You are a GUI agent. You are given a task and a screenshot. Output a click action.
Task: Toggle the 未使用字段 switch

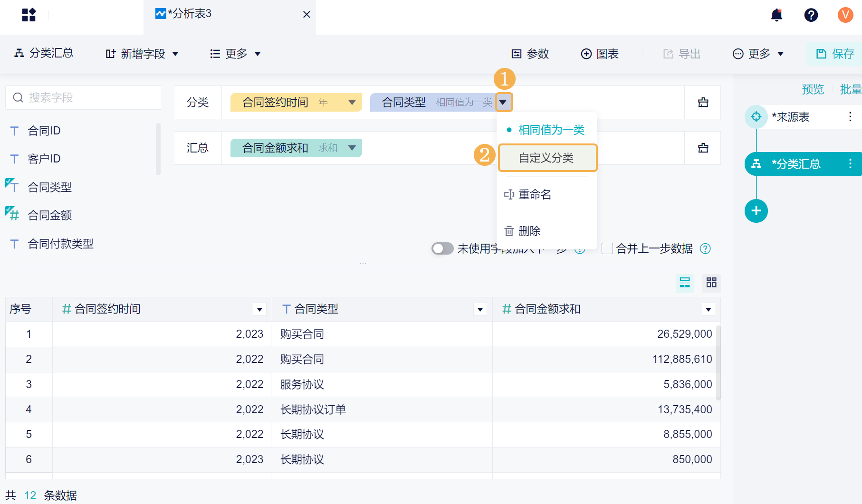(x=442, y=248)
